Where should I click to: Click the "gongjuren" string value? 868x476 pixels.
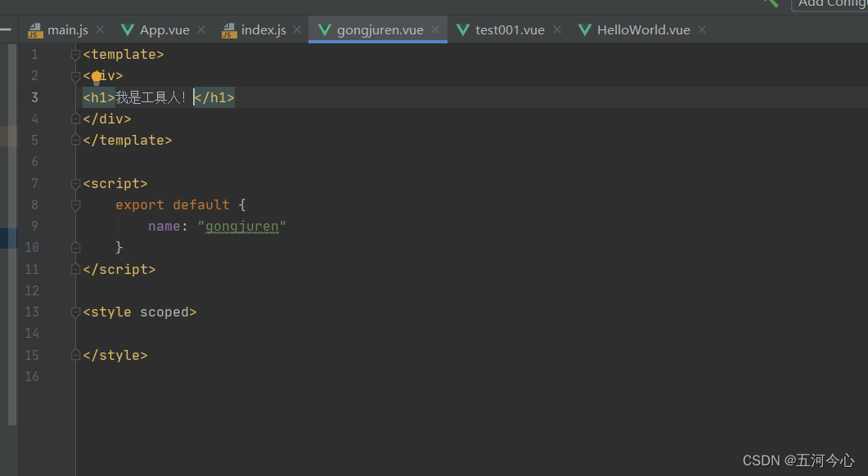(242, 226)
